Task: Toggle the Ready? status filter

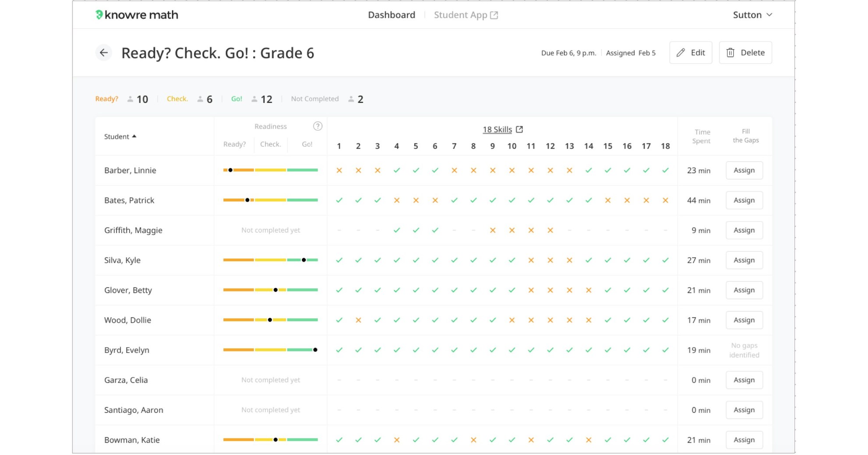Action: coord(106,99)
